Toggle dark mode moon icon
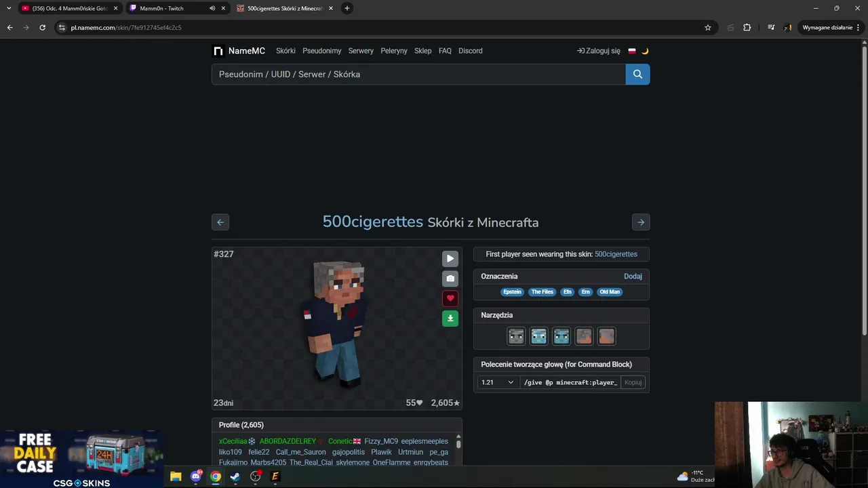 point(645,51)
